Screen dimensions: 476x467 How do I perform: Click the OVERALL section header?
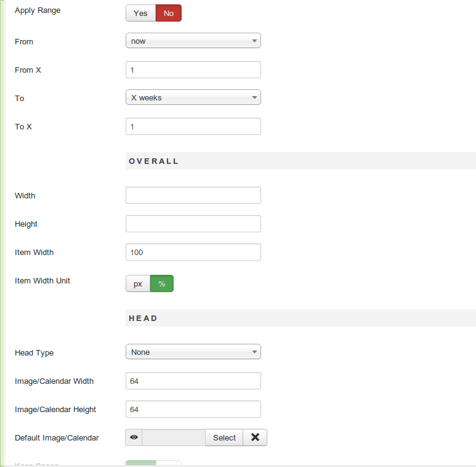click(154, 161)
